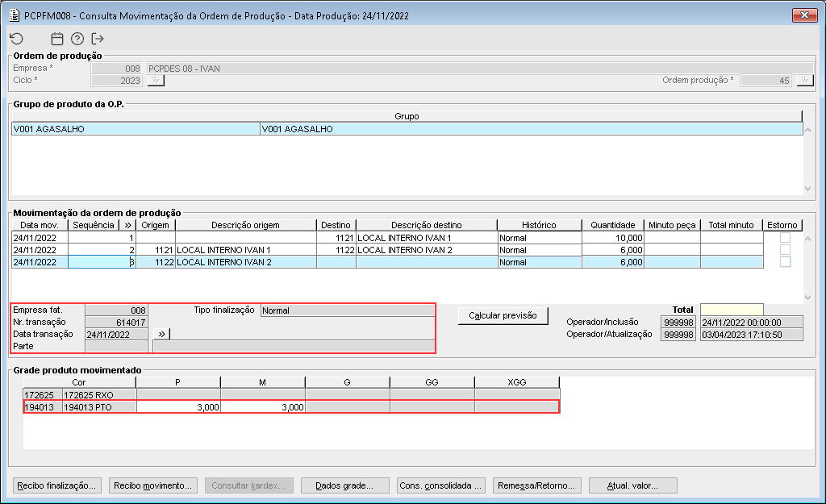Screen dimensions: 826x504
Task: Click size P value 3,000
Action: point(178,407)
